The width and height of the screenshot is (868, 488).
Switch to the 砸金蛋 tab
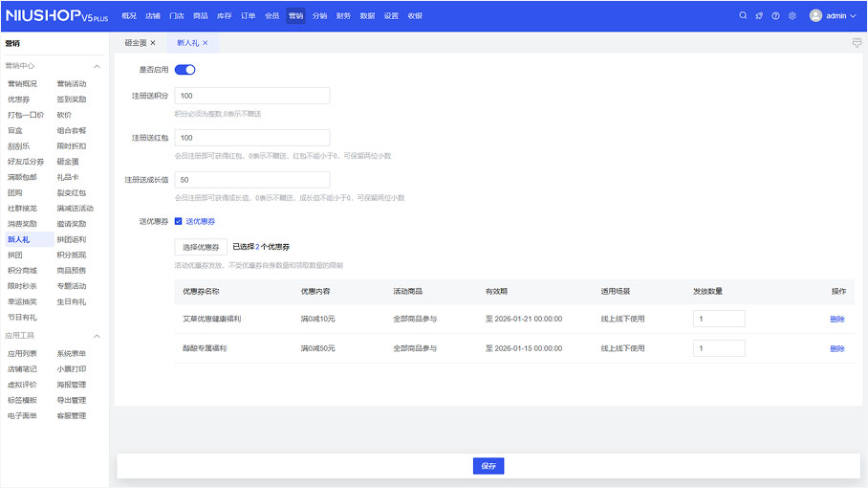tap(135, 43)
